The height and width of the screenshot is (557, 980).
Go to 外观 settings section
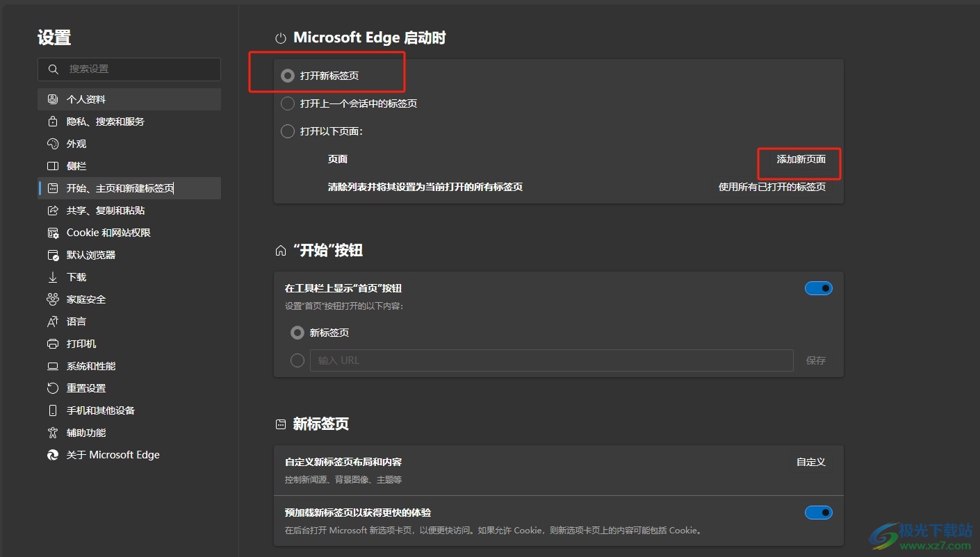point(129,144)
